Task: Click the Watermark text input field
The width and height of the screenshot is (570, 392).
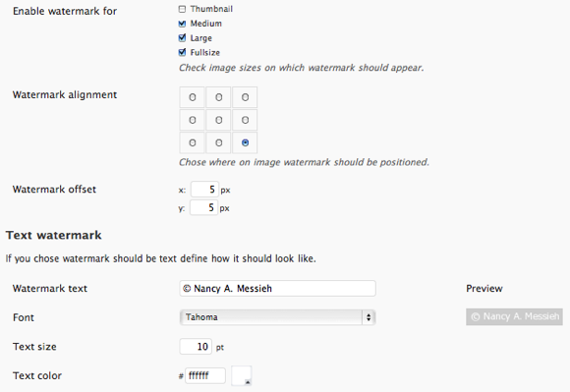Action: click(x=277, y=289)
